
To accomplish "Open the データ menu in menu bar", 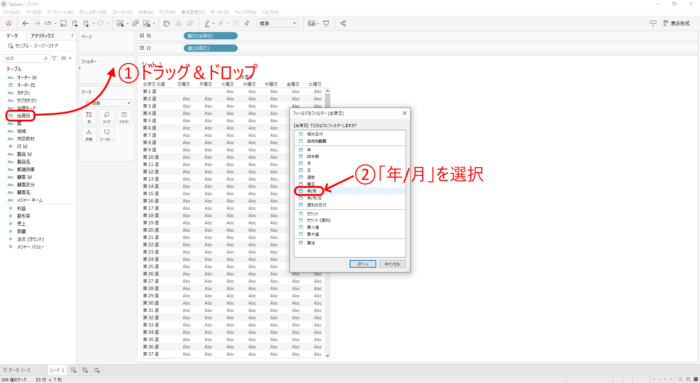I will [x=33, y=12].
